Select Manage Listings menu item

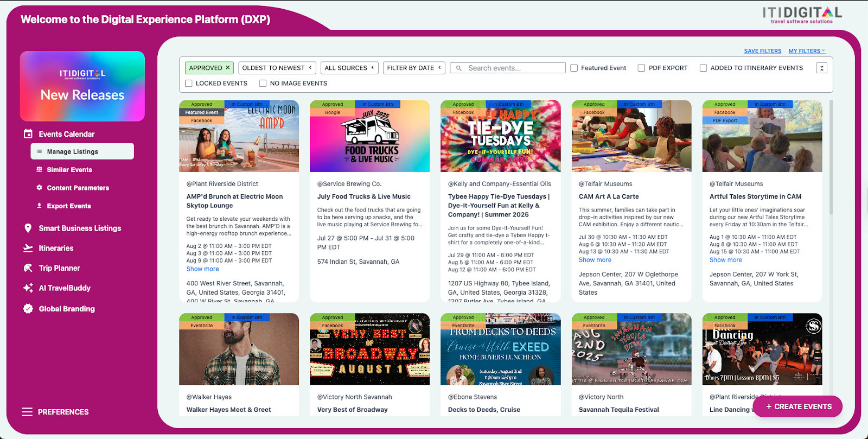click(82, 151)
